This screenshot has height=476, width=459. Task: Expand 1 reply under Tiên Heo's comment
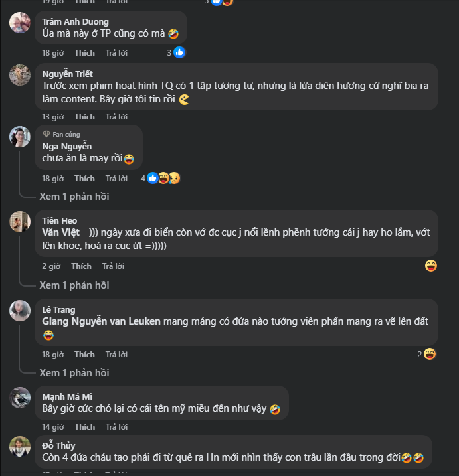(74, 285)
